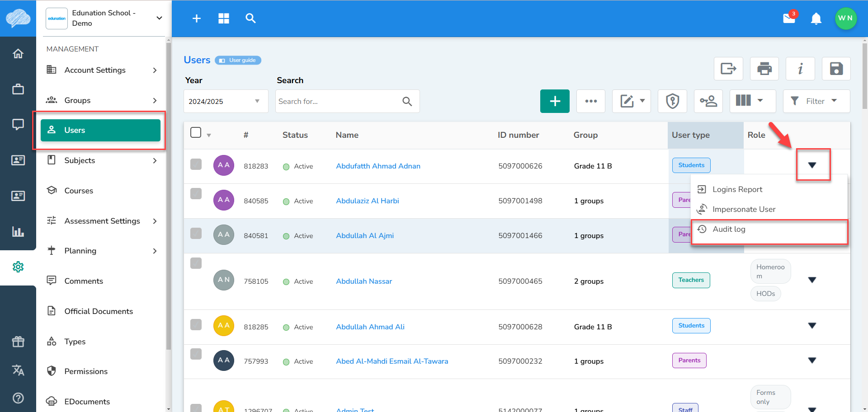
Task: Open the Cloud logo at top left
Action: [18, 19]
